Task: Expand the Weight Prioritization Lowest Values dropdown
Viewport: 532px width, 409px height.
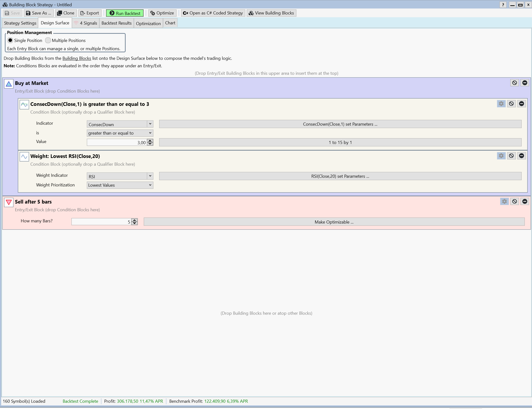Action: click(150, 185)
